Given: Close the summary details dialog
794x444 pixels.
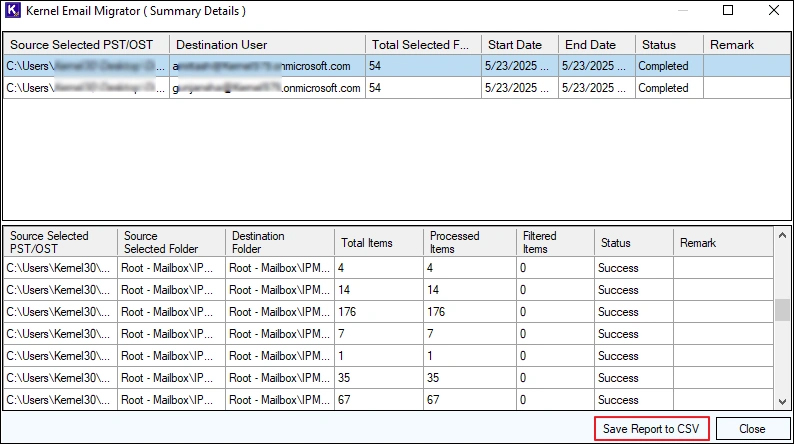Looking at the screenshot, I should (x=752, y=429).
